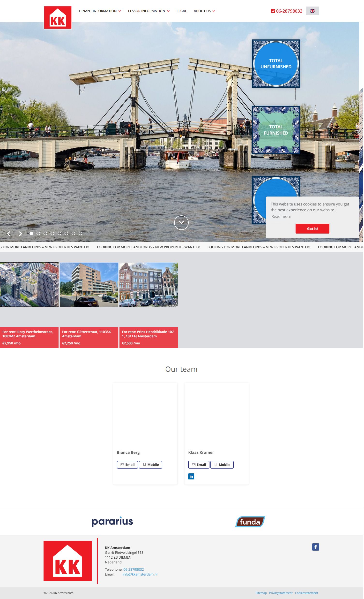Click the scroll-down circle arrow on the hero image
Viewport: 364px width, 599px height.
[182, 223]
